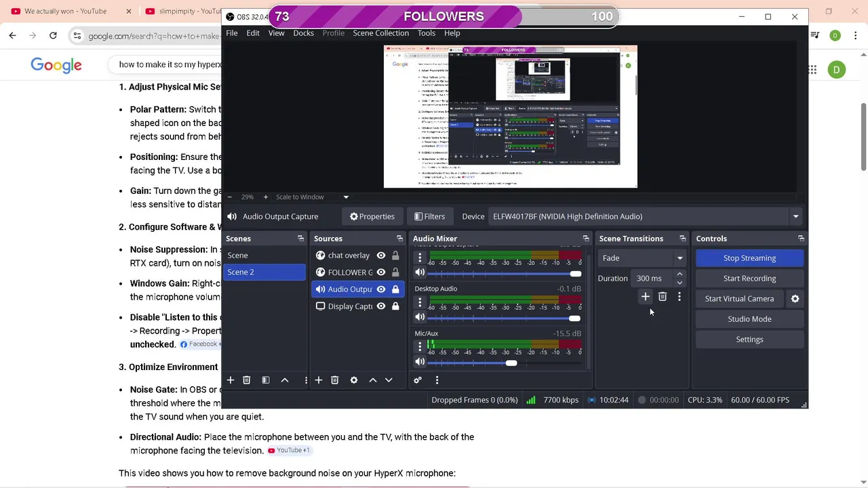Open source properties gear in Sources toolbar
The width and height of the screenshot is (868, 488).
[354, 380]
